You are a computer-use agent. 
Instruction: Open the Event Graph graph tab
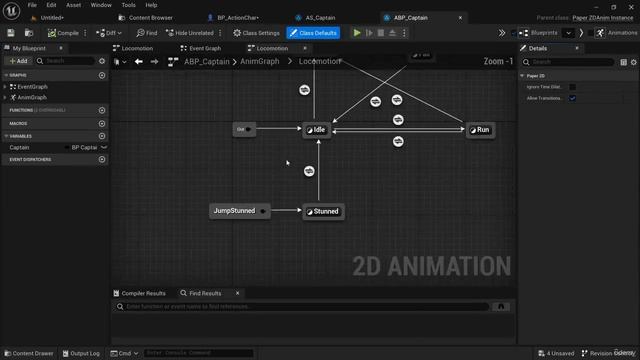201,48
